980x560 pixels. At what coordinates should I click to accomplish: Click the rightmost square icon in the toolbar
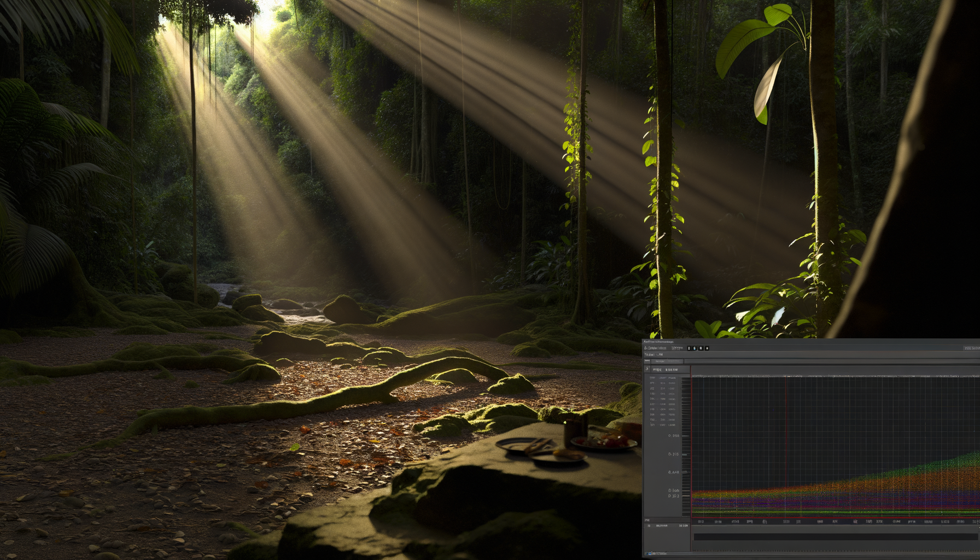point(707,348)
